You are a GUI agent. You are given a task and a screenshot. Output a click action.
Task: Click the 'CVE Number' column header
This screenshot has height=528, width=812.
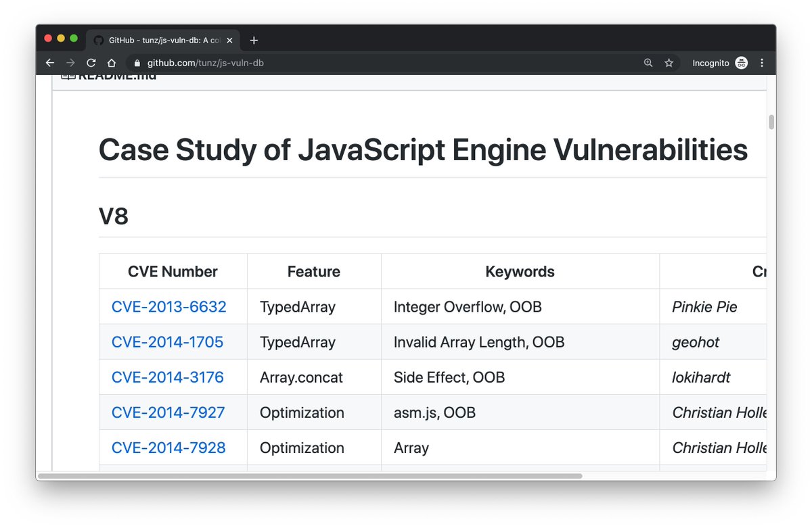click(173, 272)
